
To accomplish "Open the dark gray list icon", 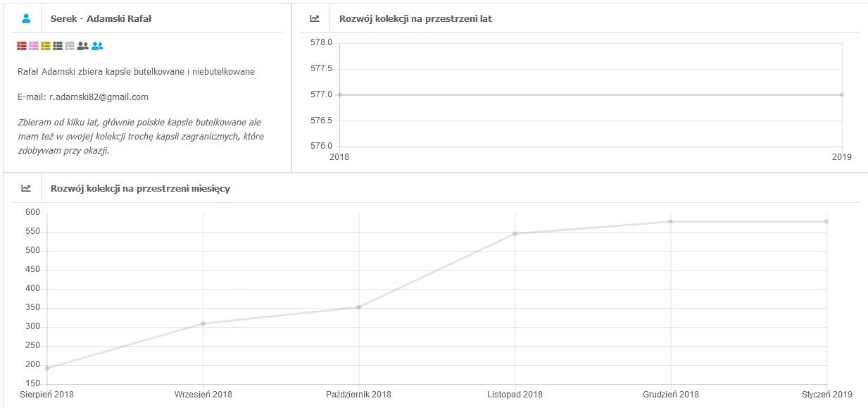I will coord(58,46).
